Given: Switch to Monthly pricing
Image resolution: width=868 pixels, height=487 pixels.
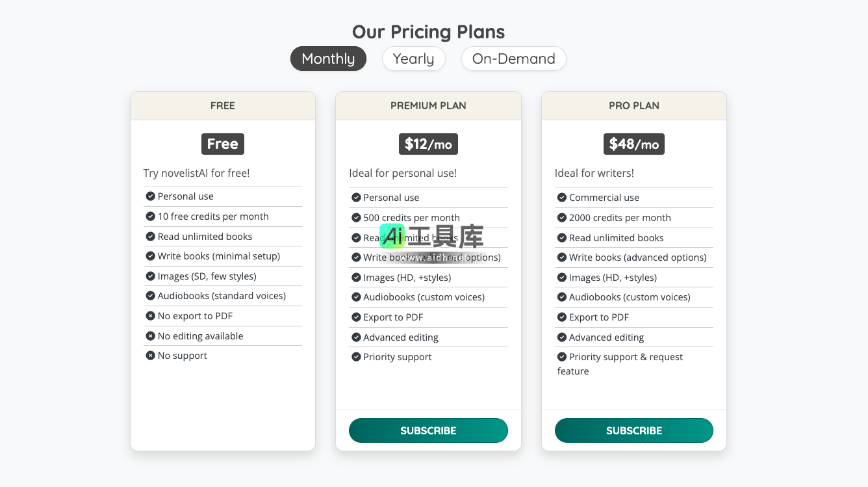Looking at the screenshot, I should (x=328, y=59).
